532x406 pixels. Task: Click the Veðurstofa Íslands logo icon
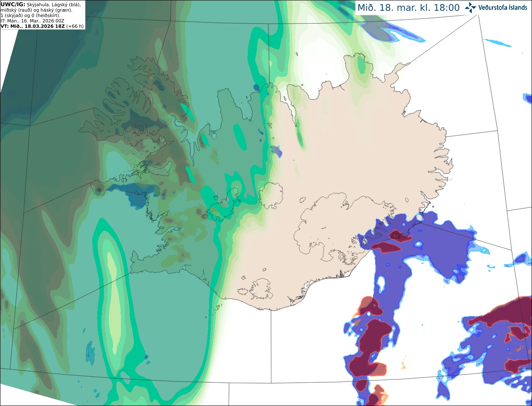[x=470, y=7]
